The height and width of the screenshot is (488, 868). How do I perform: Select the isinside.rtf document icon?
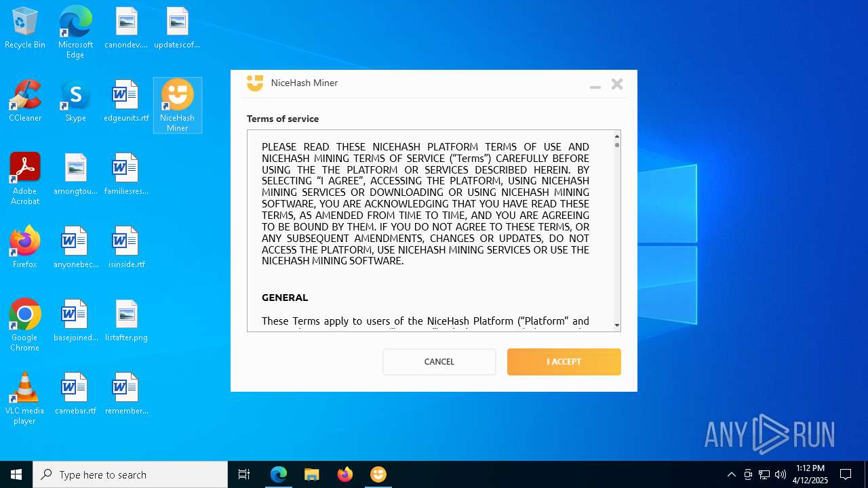[x=126, y=248]
